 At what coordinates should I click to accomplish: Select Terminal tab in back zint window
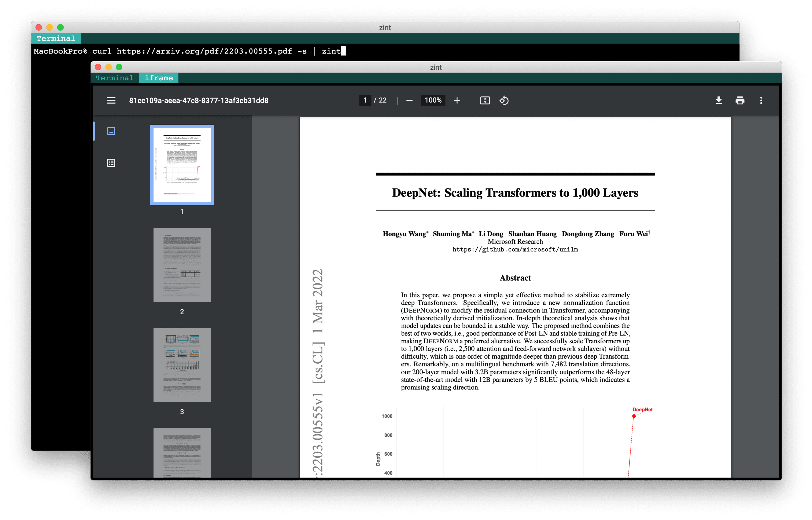56,39
